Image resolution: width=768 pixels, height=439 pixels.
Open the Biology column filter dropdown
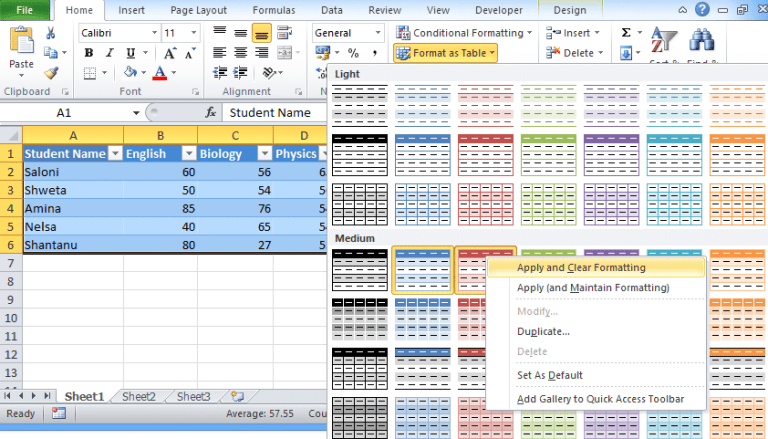tap(264, 153)
